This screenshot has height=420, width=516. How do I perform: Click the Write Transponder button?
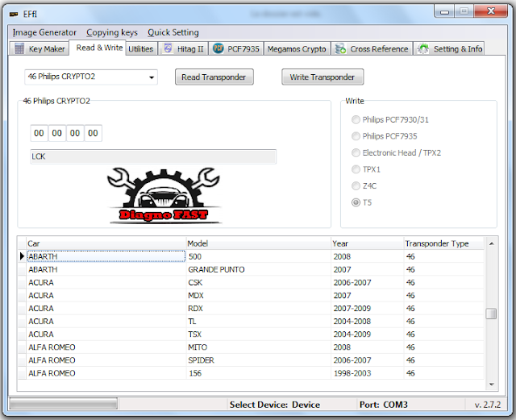tap(322, 77)
